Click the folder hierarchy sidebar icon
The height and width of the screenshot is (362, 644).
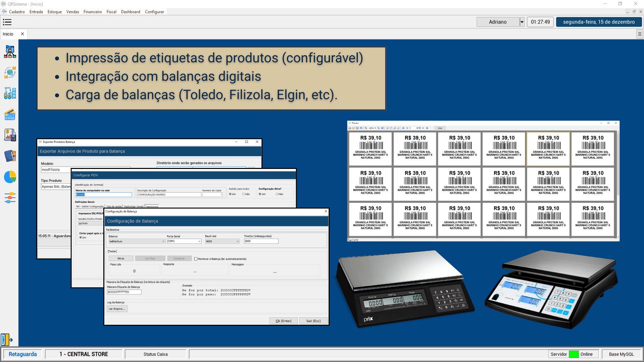[x=10, y=52]
